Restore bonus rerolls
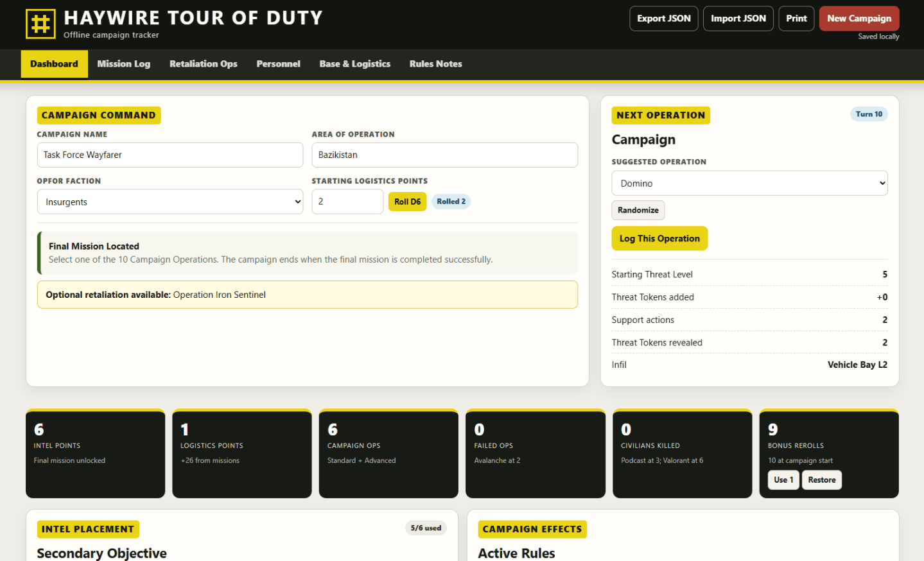Viewport: 924px width, 561px height. 822,480
